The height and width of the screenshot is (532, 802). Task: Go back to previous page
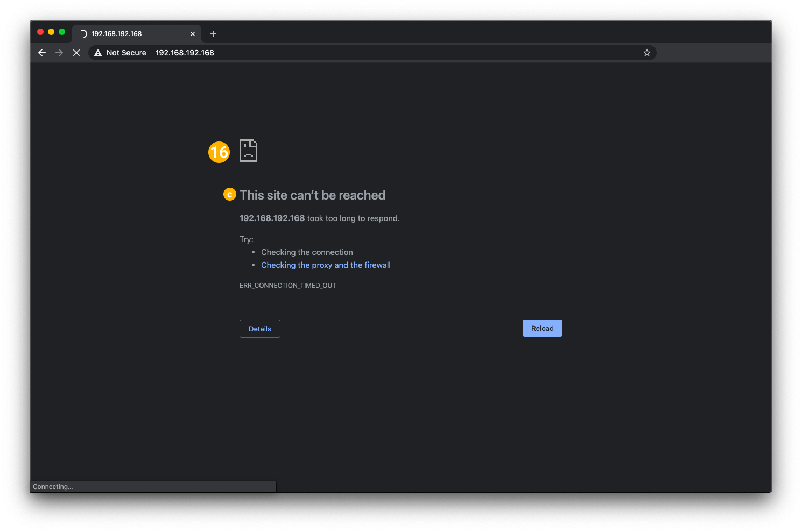[42, 53]
